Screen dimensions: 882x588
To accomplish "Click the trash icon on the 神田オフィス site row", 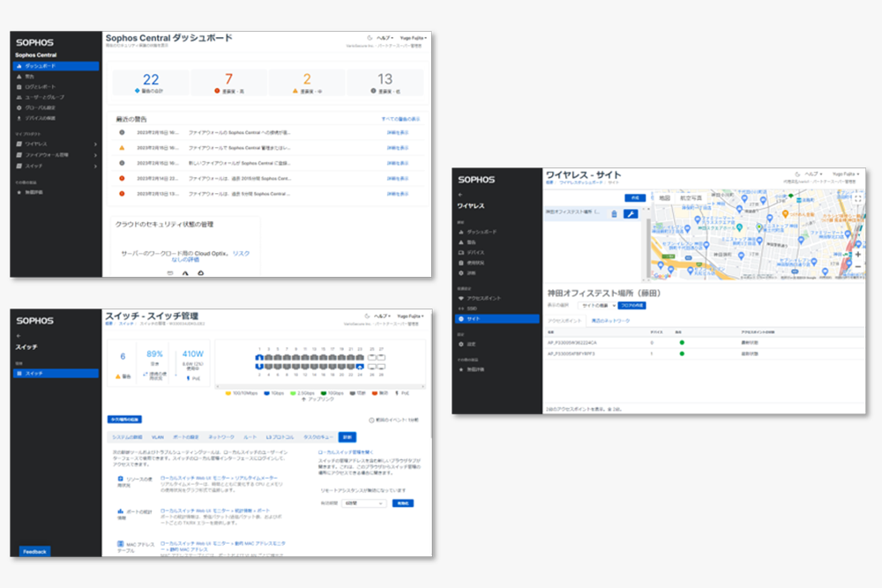I will click(614, 213).
